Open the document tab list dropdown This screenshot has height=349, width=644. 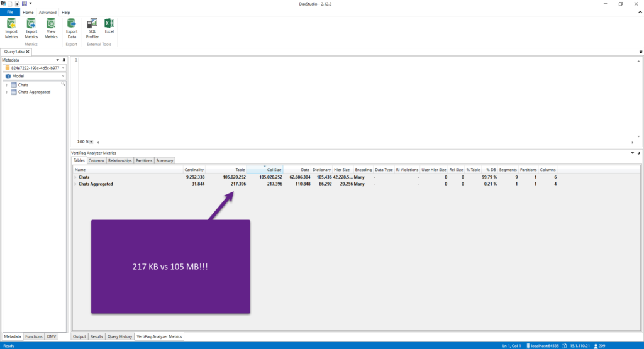[641, 52]
